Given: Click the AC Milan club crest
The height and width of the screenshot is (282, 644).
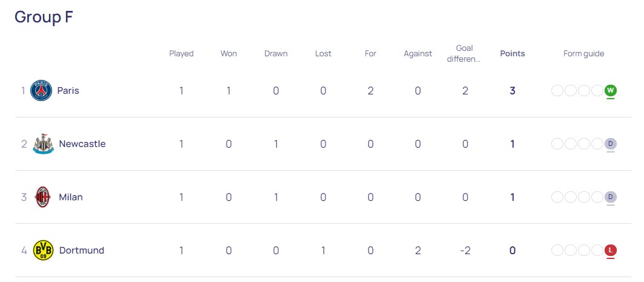Looking at the screenshot, I should coord(43,197).
